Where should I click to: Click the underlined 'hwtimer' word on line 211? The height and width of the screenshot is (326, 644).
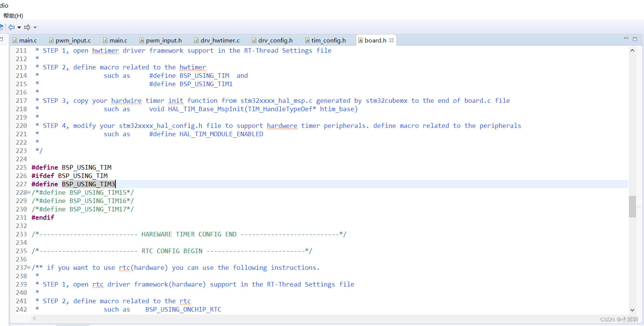click(x=106, y=50)
